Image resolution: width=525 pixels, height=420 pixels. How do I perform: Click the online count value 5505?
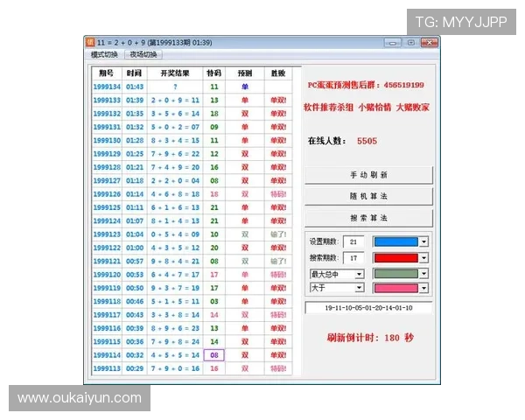point(367,141)
